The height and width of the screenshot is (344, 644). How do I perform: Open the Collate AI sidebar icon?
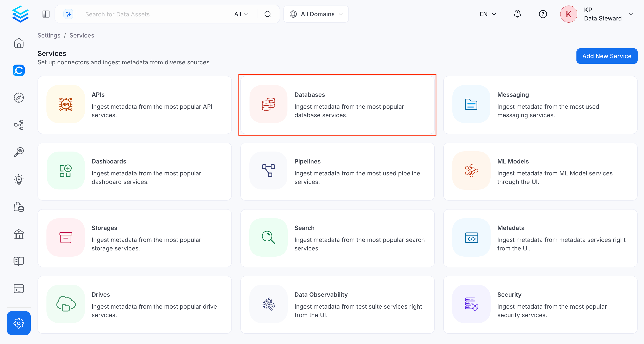click(x=19, y=70)
